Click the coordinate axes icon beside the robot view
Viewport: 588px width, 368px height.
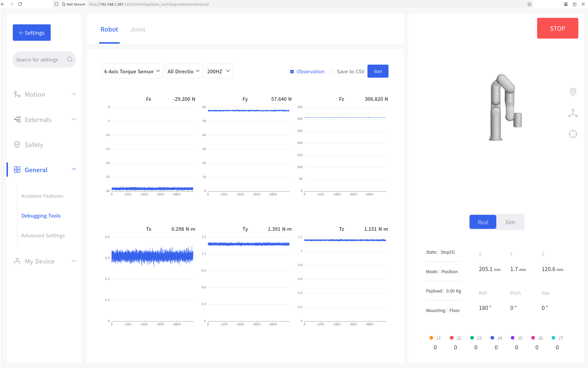pyautogui.click(x=573, y=113)
